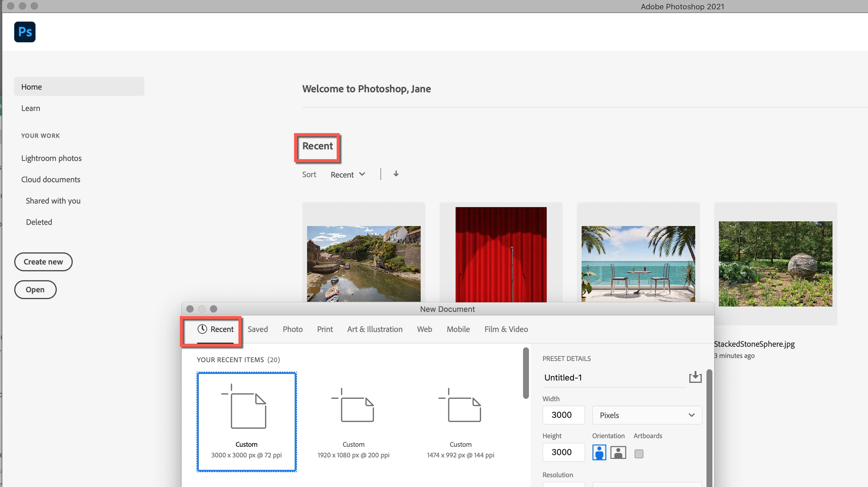Switch to the Art & Illustration tab
Screen dimensions: 868x487
tap(375, 329)
